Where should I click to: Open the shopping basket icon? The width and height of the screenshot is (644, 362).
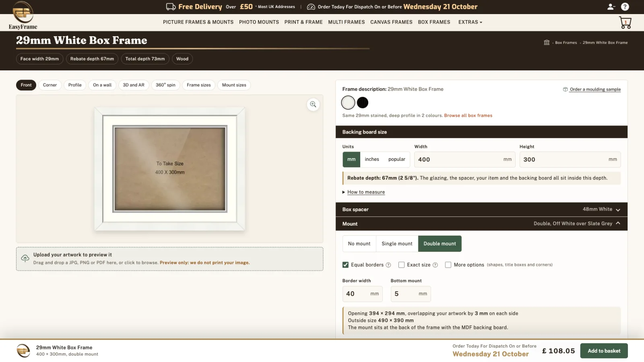pos(625,23)
